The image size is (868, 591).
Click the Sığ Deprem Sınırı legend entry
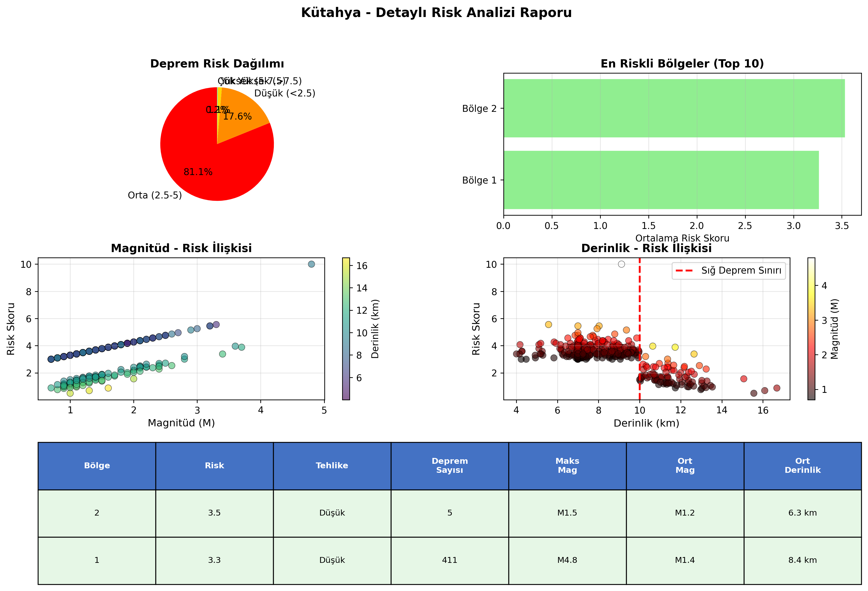729,270
